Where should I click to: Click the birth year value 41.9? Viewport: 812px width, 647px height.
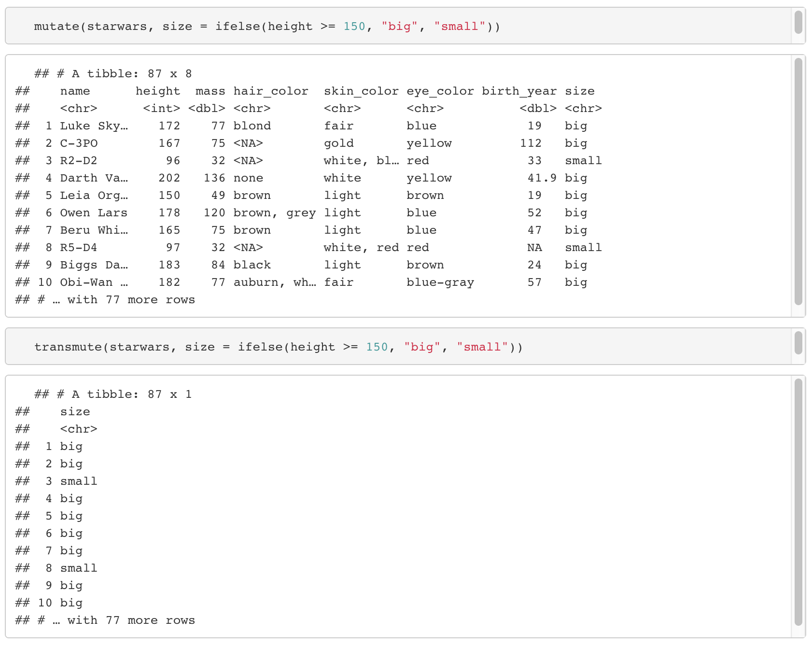click(542, 178)
